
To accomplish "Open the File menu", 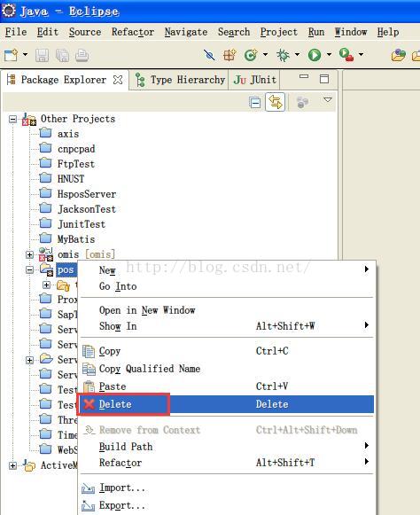I will tap(16, 32).
